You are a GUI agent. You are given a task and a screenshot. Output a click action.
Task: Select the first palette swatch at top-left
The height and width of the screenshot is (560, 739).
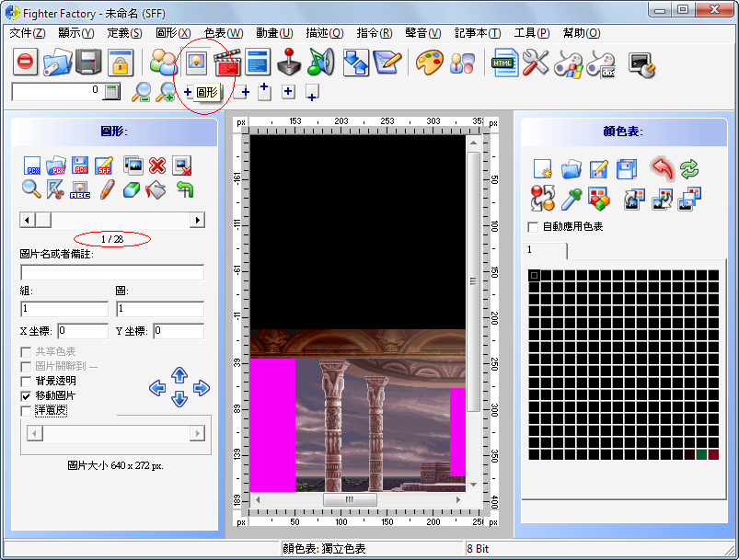click(534, 275)
